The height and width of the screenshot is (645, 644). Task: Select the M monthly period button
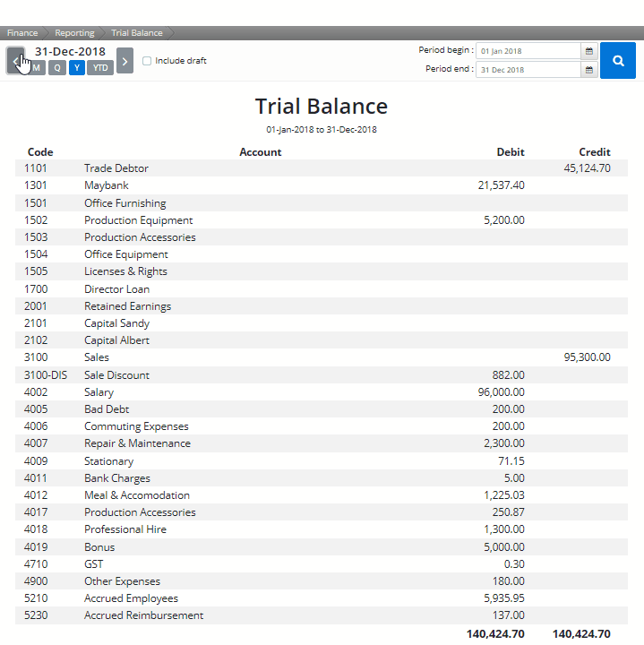click(37, 67)
